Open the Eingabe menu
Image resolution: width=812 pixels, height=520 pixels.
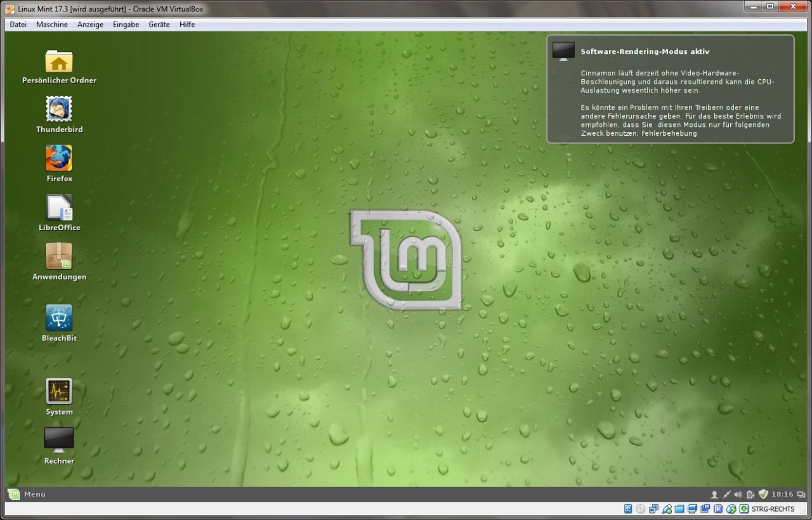[126, 25]
